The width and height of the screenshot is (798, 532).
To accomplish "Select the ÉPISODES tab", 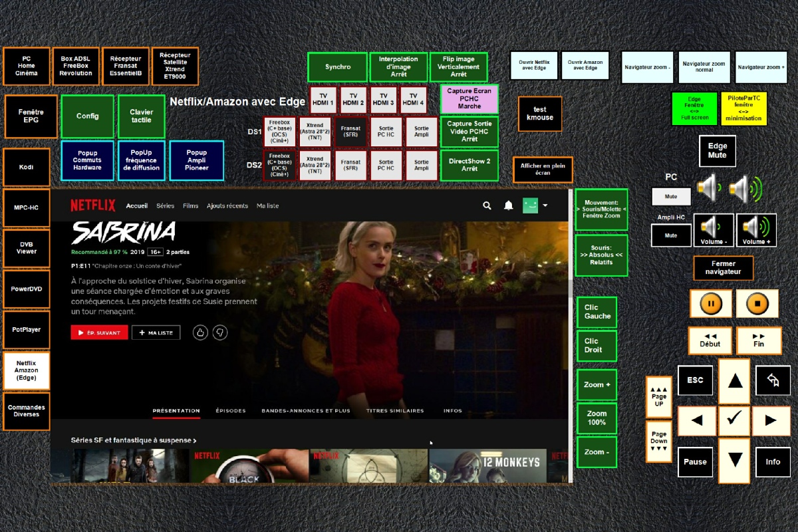I will pyautogui.click(x=231, y=411).
